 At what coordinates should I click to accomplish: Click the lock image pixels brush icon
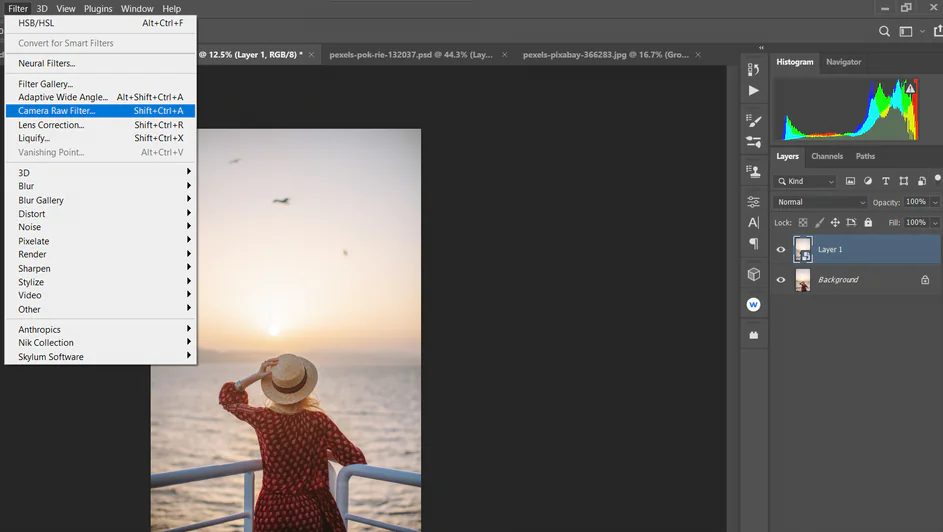pyautogui.click(x=819, y=223)
